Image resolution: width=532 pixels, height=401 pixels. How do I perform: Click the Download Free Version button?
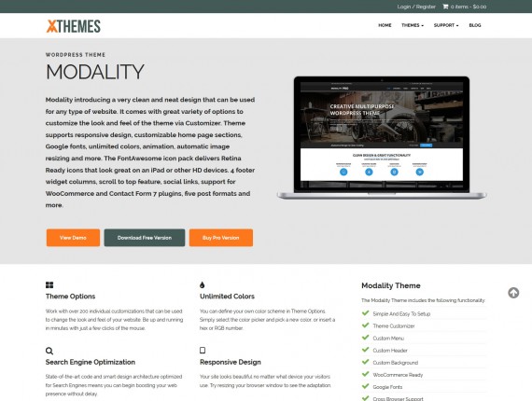[145, 238]
